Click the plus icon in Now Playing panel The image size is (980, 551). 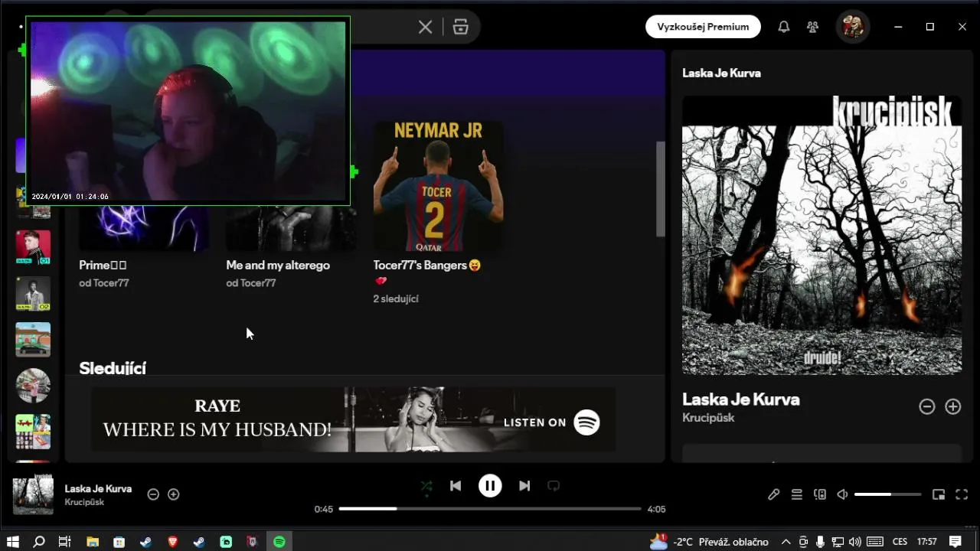(x=953, y=407)
